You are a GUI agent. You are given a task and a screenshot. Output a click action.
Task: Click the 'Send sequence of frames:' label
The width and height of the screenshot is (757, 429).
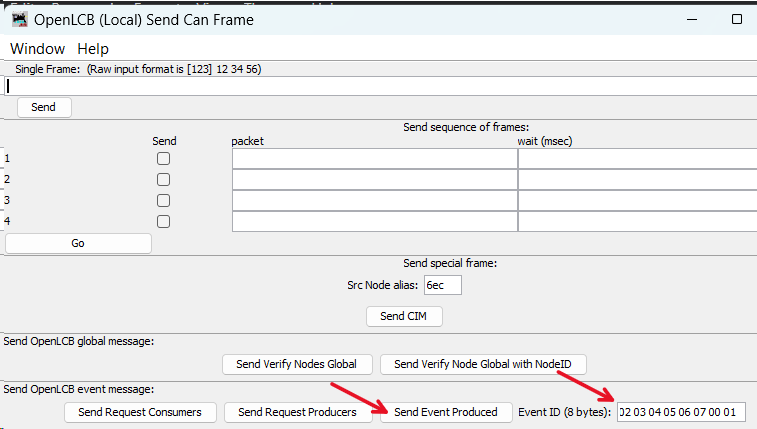tap(466, 127)
